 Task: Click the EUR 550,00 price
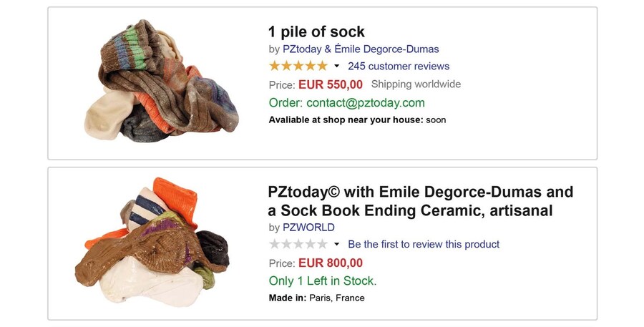[x=331, y=84]
